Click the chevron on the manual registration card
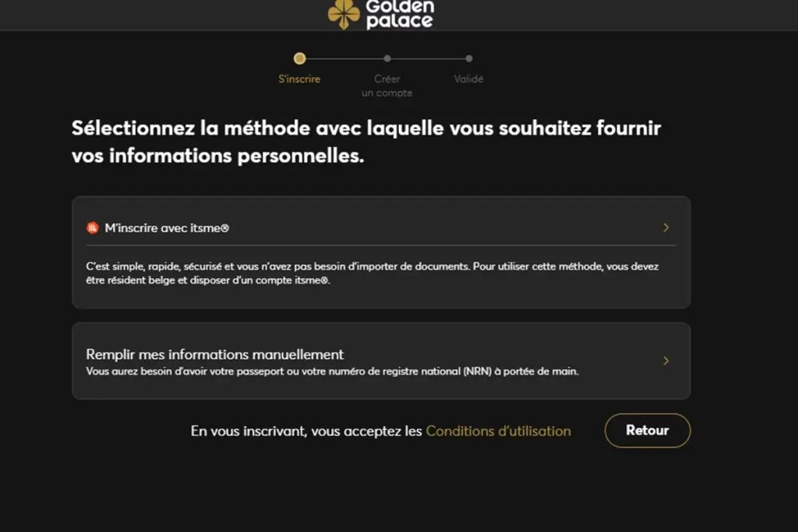This screenshot has height=532, width=798. 666,360
